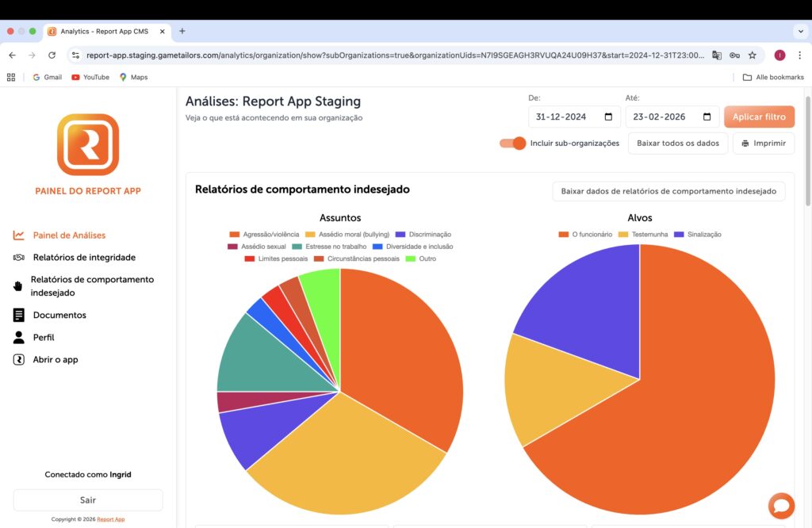Open the apps grid in bookmarks bar
Screen dimensions: 812x528
11,77
